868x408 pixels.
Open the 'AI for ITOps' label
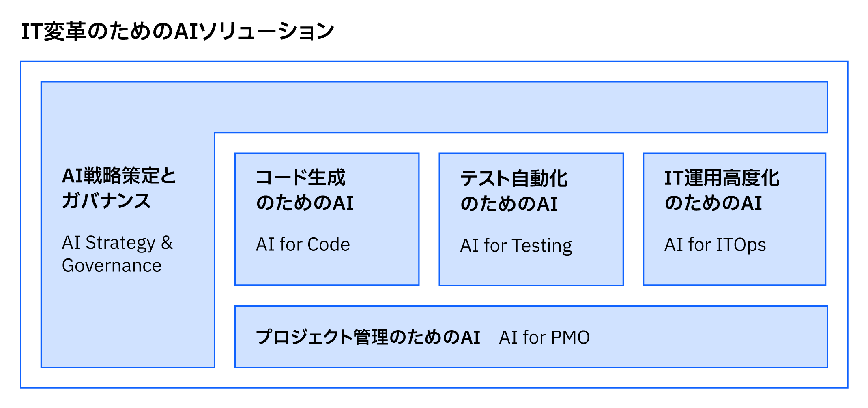click(715, 245)
